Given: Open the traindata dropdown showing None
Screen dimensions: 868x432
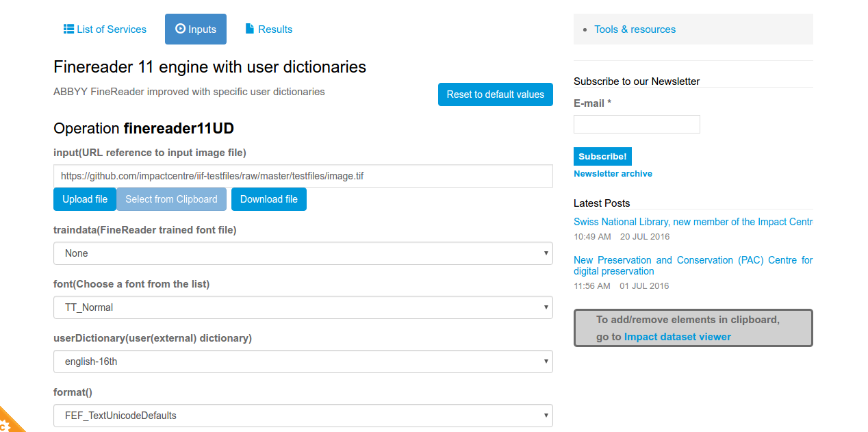Looking at the screenshot, I should click(303, 253).
